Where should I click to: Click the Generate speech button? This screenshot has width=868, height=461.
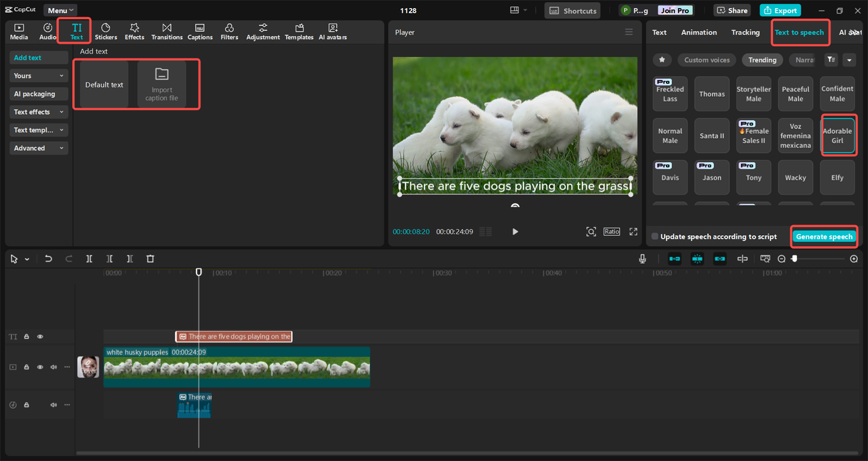[824, 237]
